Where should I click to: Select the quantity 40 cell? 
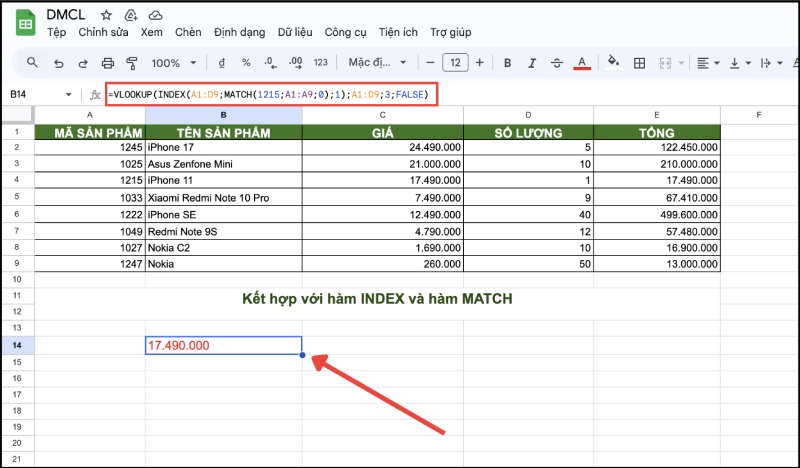pos(528,214)
